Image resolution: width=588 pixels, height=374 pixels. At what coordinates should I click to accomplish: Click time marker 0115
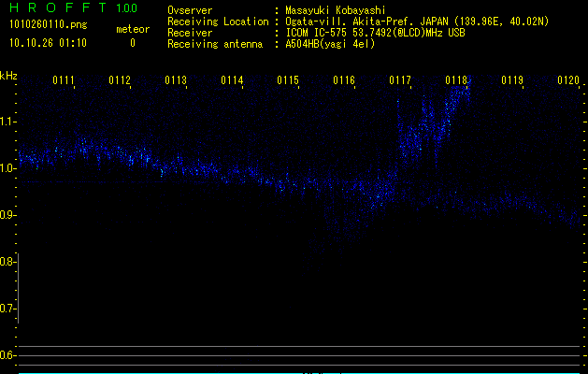point(288,80)
